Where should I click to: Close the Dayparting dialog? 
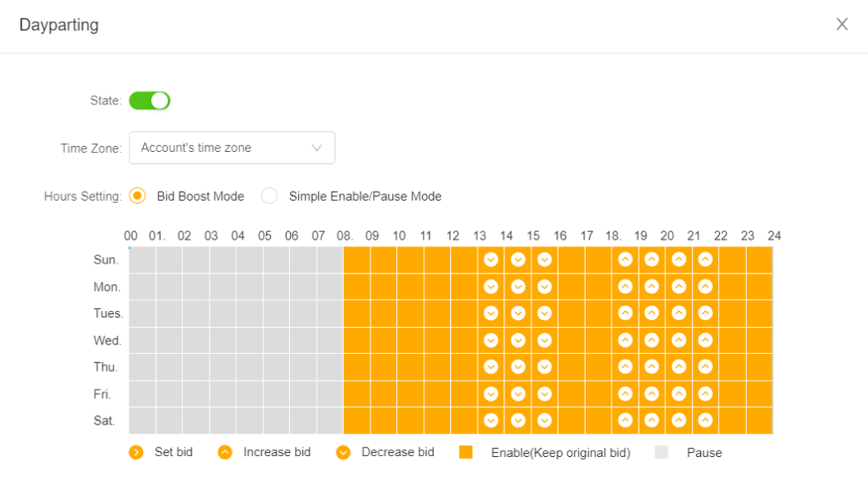point(842,24)
